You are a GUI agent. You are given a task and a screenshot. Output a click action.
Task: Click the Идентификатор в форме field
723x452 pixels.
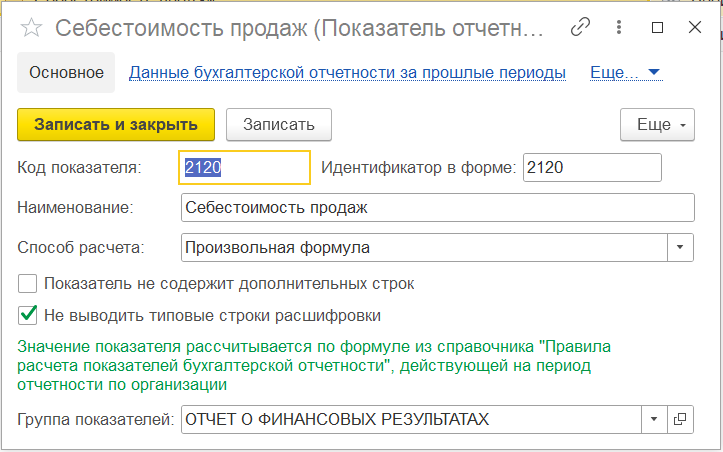(592, 167)
